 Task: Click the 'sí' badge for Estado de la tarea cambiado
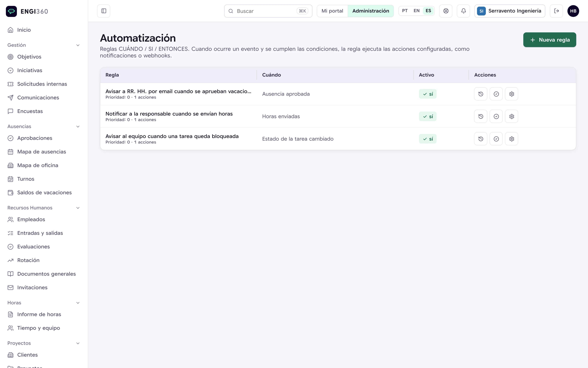(x=428, y=139)
